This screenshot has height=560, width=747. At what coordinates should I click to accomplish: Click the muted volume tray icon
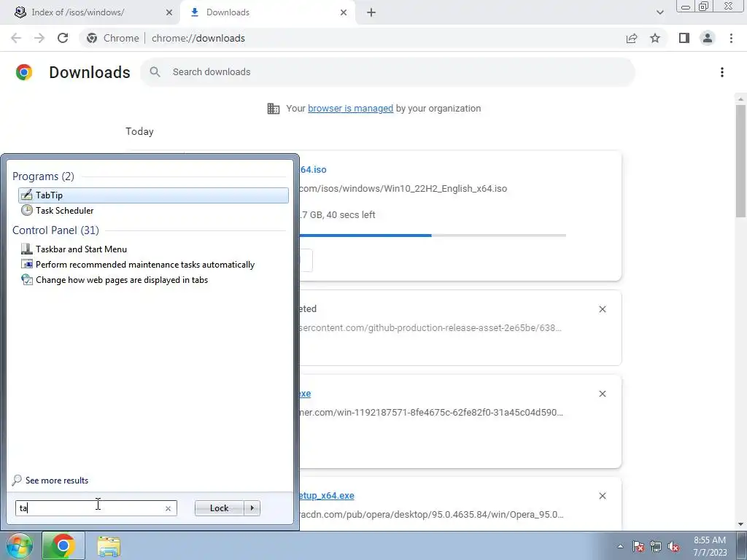pos(673,547)
